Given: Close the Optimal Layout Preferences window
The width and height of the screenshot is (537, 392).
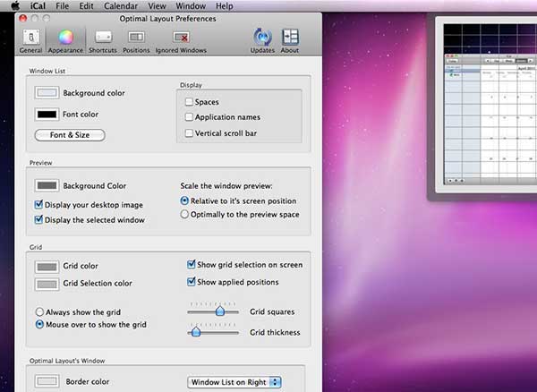Looking at the screenshot, I should coord(23,19).
